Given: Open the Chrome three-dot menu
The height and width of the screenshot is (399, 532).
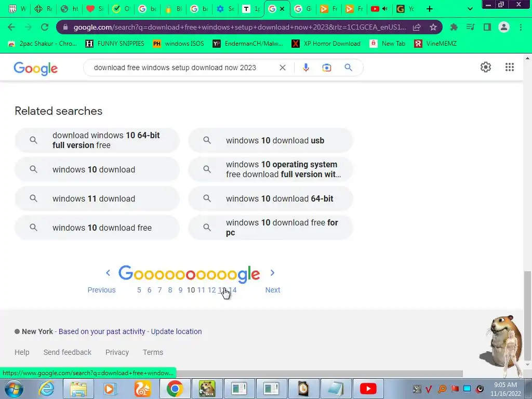Looking at the screenshot, I should [x=521, y=27].
